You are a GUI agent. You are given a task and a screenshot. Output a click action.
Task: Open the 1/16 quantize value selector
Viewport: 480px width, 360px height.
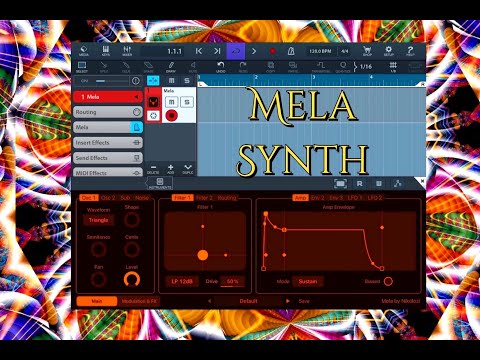click(366, 67)
